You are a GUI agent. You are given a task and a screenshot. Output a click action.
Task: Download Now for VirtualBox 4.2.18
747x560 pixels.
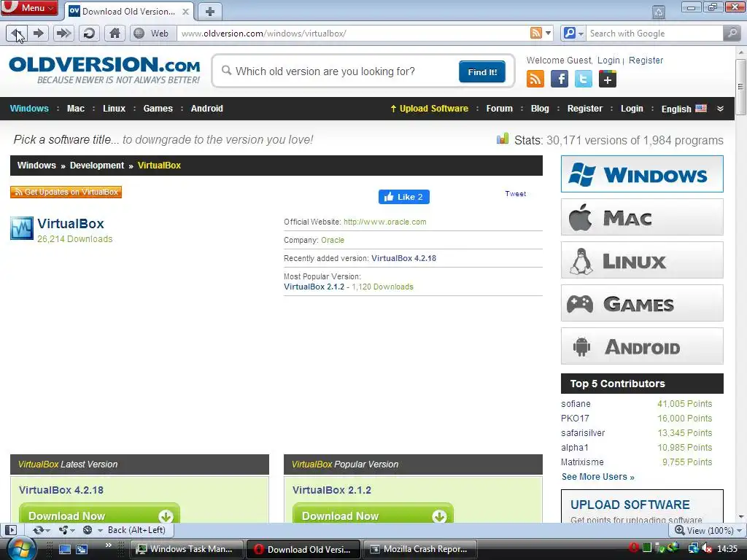click(x=99, y=514)
